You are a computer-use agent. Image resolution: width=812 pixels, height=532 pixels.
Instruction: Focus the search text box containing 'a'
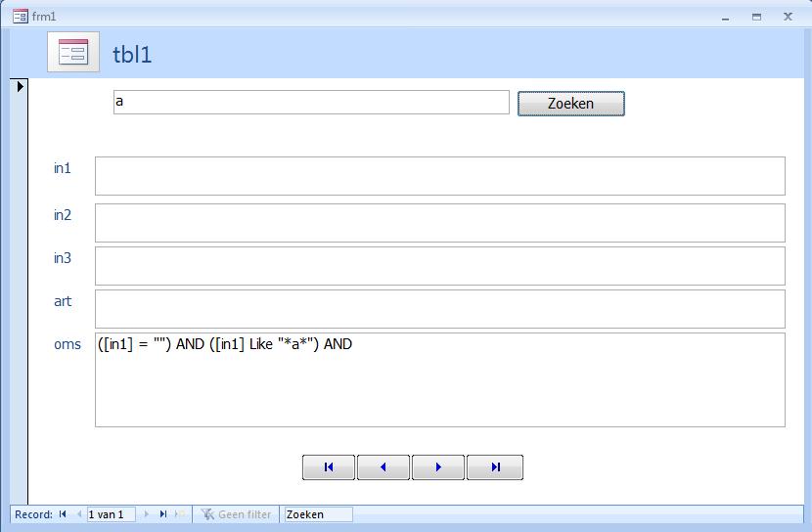click(x=311, y=102)
